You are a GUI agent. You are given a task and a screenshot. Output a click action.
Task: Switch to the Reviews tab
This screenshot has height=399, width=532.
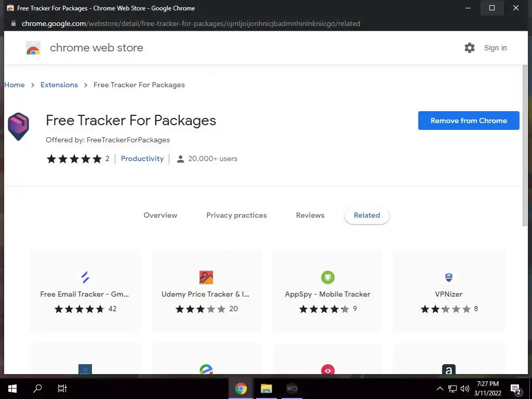tap(310, 215)
